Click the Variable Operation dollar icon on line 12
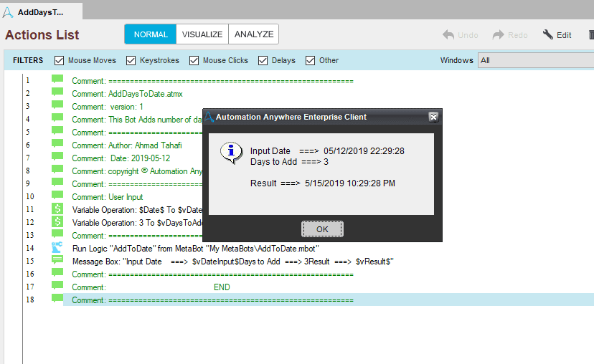 coord(57,221)
